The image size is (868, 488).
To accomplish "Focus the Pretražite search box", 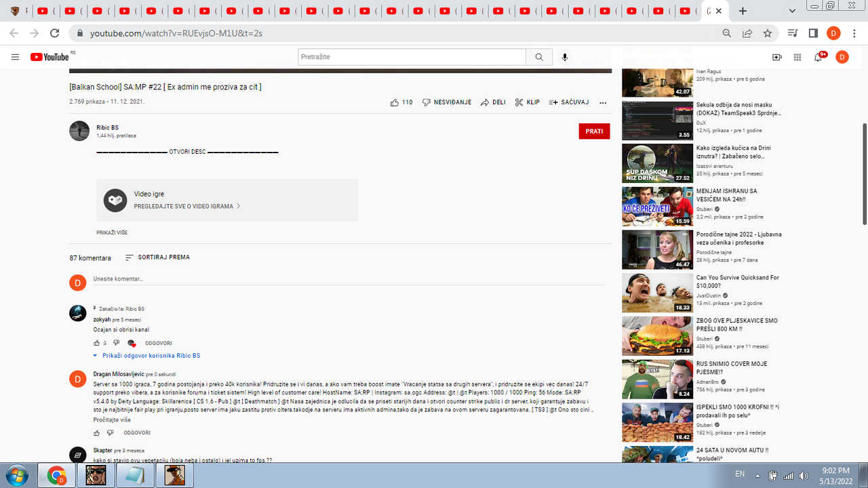I will point(412,58).
